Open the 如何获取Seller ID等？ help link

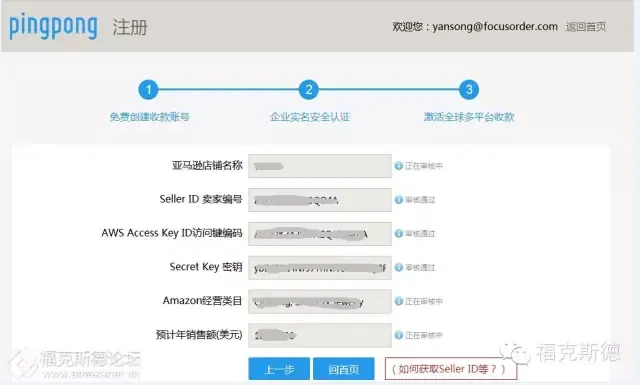[451, 369]
